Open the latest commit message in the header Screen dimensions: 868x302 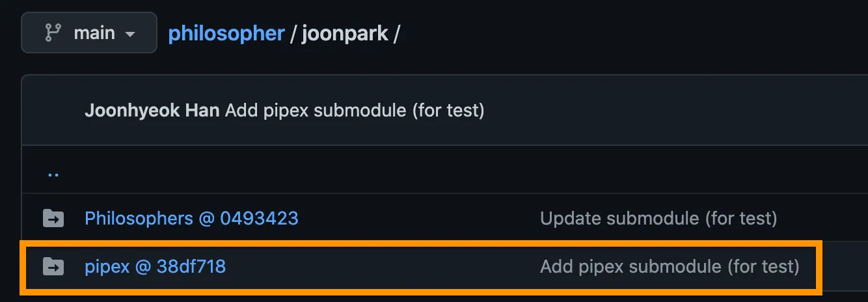click(x=355, y=111)
